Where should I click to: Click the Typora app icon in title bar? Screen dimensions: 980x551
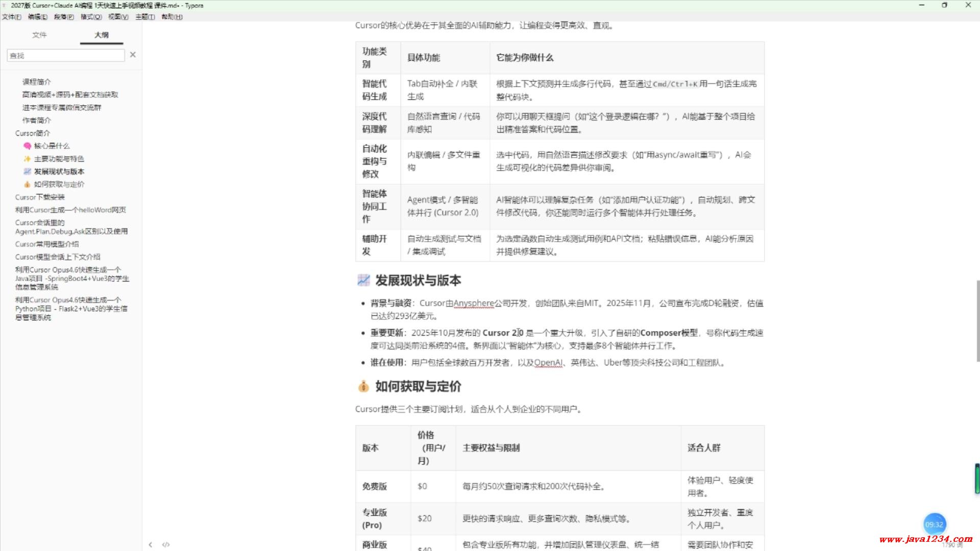(5, 5)
